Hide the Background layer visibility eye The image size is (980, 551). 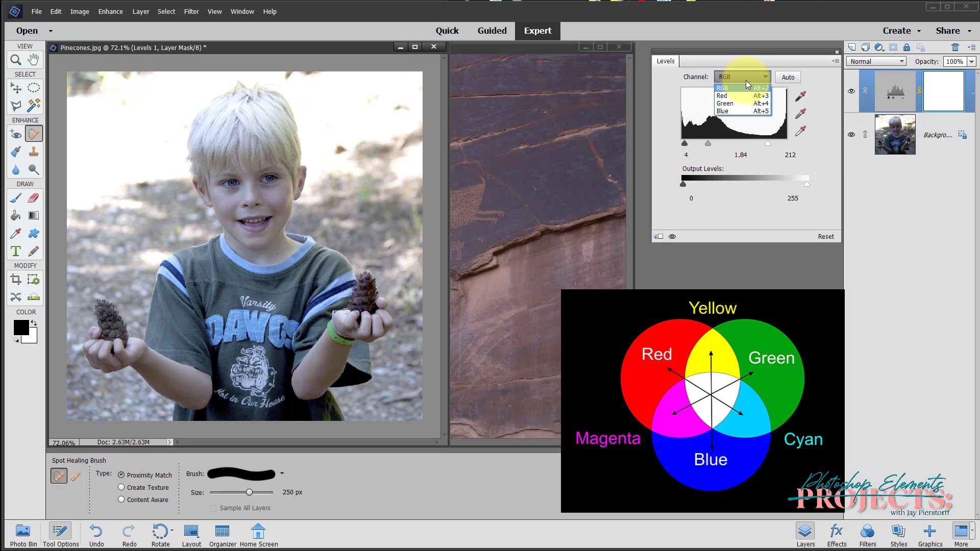[851, 135]
